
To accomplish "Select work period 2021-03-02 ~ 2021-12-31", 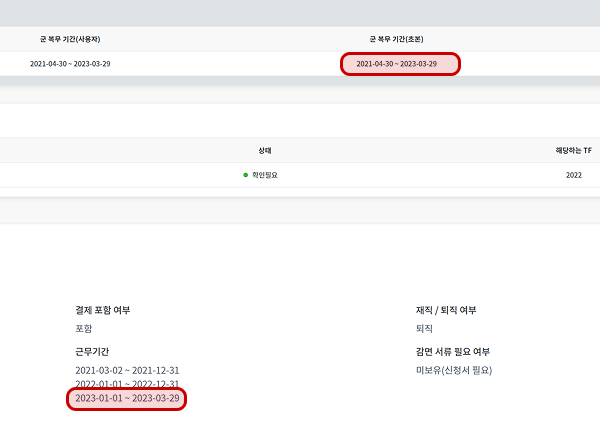I will pyautogui.click(x=127, y=370).
